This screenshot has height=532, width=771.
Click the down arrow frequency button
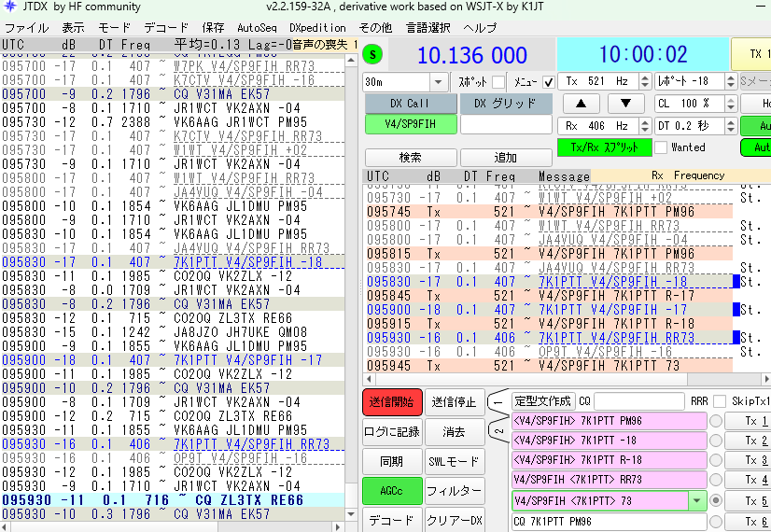coord(625,104)
